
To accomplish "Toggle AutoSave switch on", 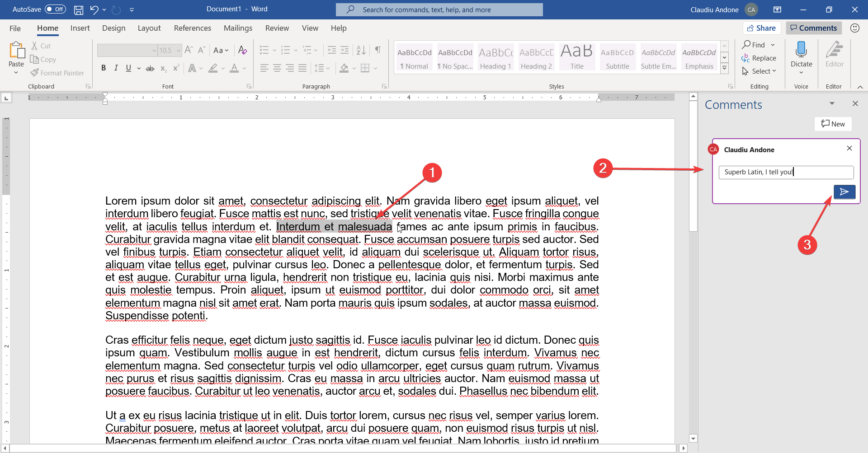I will coord(55,9).
